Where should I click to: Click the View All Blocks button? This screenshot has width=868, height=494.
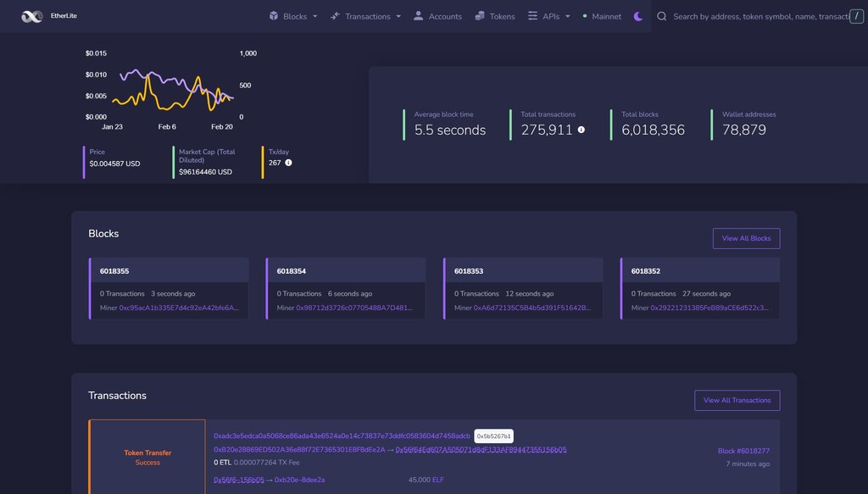(746, 238)
